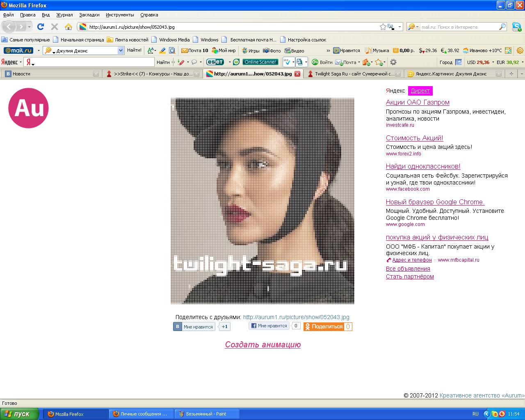
Task: Open the Новый браузер Google Chrome link
Action: point(435,202)
